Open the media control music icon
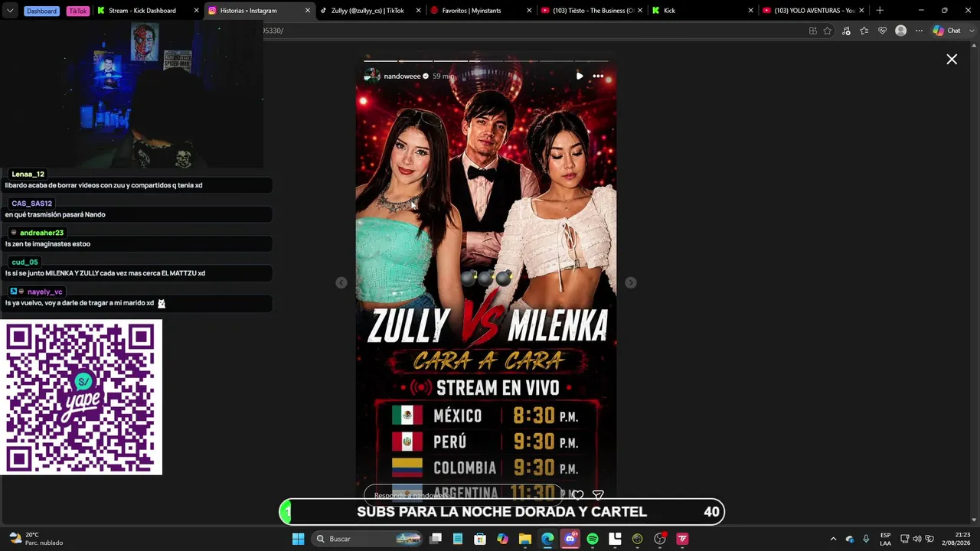This screenshot has width=980, height=551. 846,31
